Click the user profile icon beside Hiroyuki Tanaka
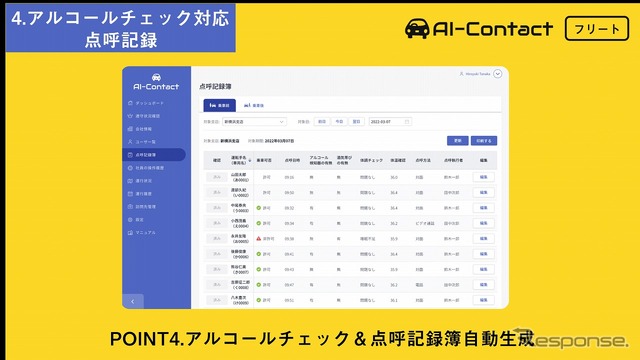The image size is (640, 360). pos(462,74)
